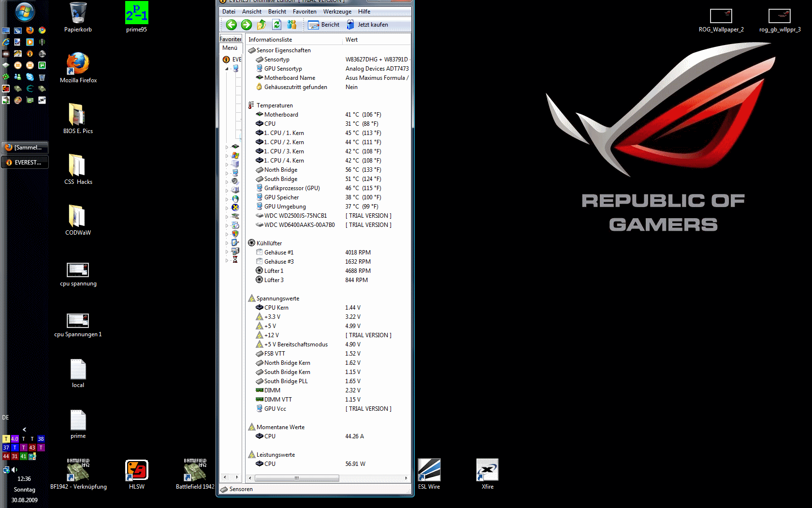Collapse the Computer node in the tree
The width and height of the screenshot is (812, 508).
(227, 69)
